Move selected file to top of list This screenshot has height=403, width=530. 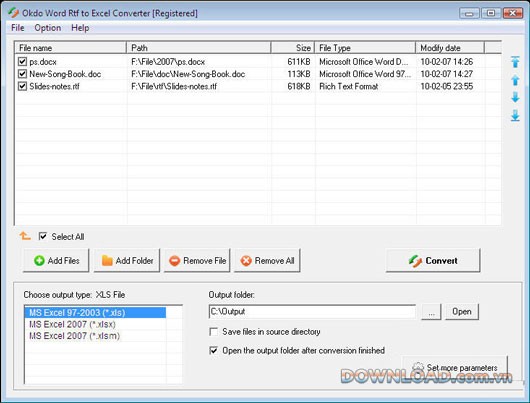click(515, 62)
